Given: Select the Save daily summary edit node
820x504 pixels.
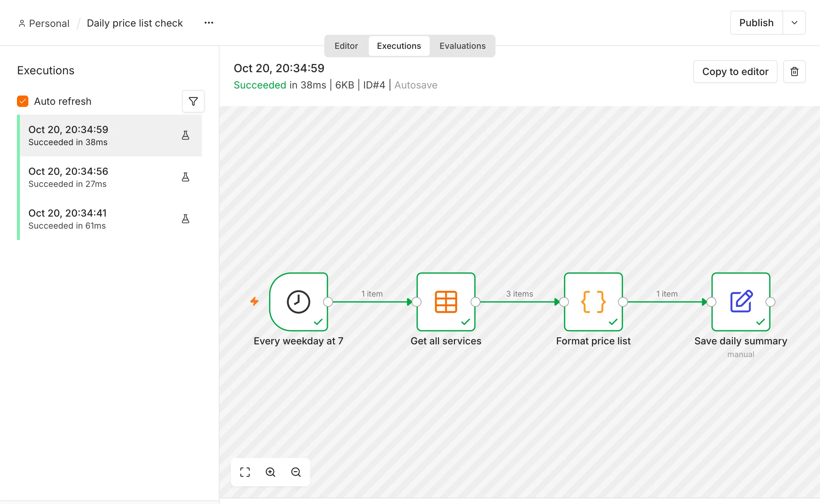Looking at the screenshot, I should pos(741,302).
